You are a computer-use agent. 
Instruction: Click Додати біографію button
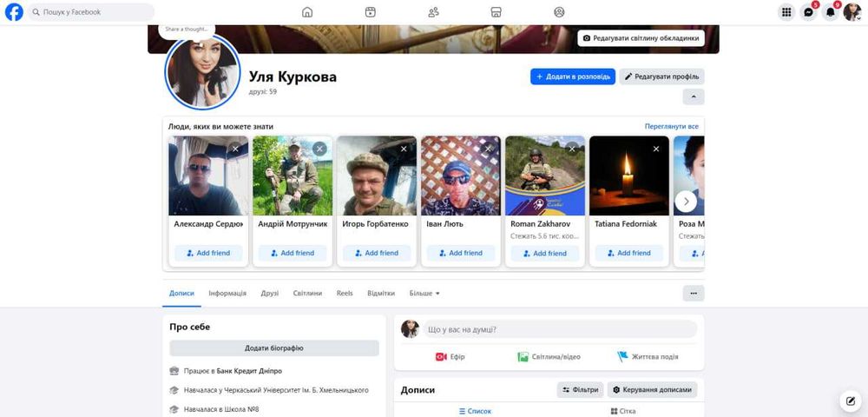(274, 348)
